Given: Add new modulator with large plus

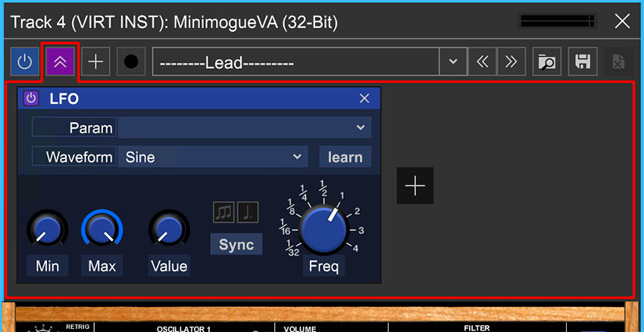Looking at the screenshot, I should [415, 186].
